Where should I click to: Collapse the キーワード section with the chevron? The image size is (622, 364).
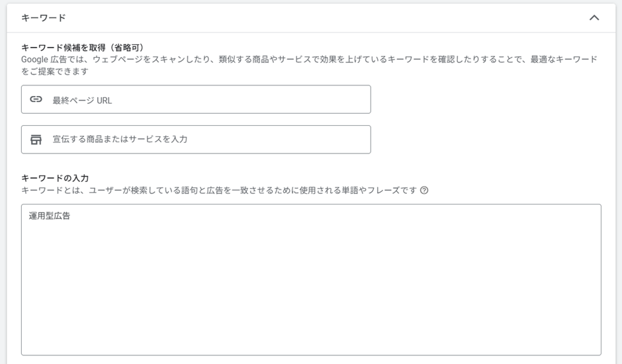594,18
